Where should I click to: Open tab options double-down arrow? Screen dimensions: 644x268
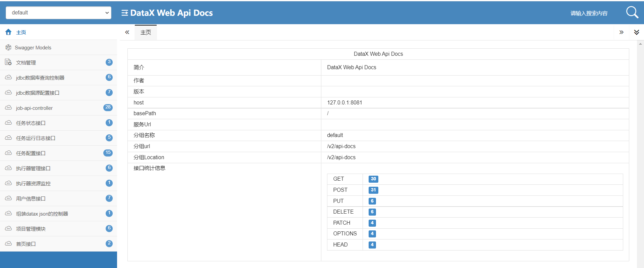pos(636,32)
